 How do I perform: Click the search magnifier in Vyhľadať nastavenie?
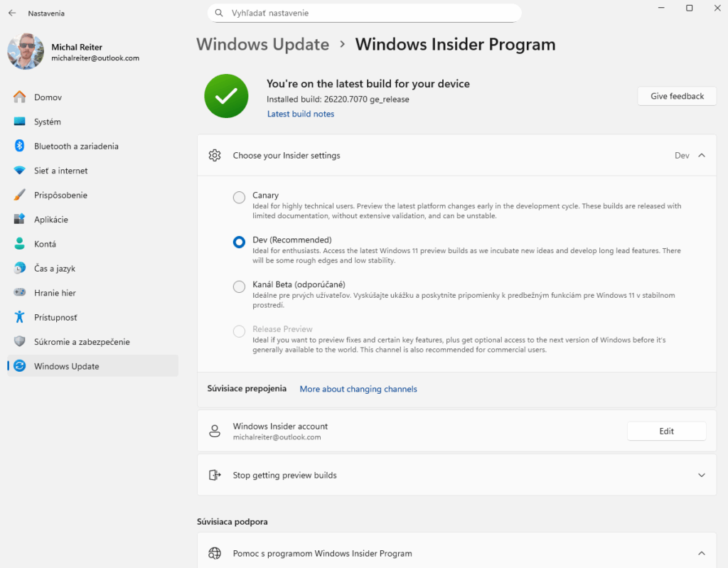tap(218, 13)
